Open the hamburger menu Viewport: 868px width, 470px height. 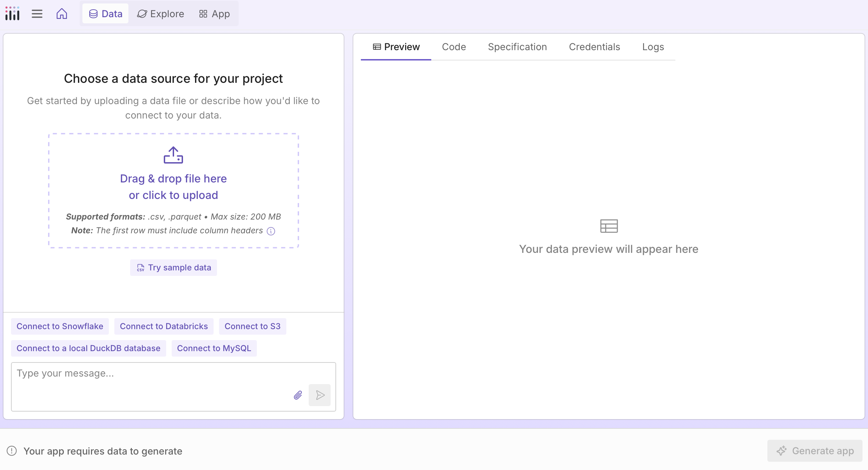click(x=37, y=14)
